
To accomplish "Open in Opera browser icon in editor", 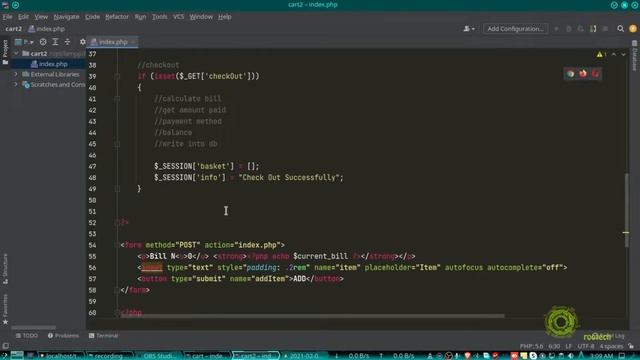I will tap(595, 73).
